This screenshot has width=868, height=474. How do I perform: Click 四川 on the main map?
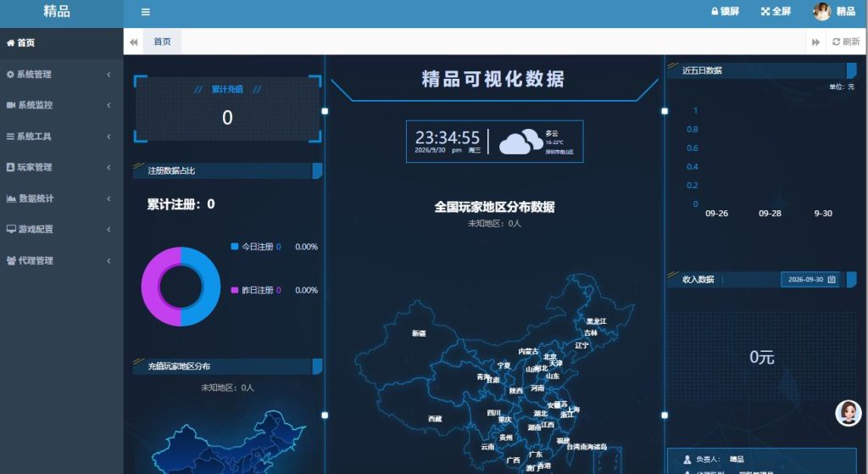[x=493, y=413]
